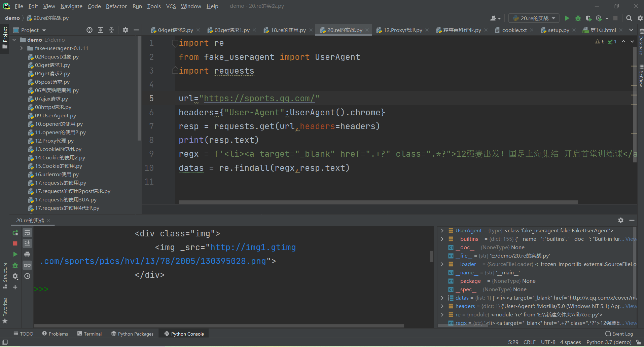Show hidden editor tabs dropdown
Viewport: 644px width, 347px height.
click(x=631, y=30)
